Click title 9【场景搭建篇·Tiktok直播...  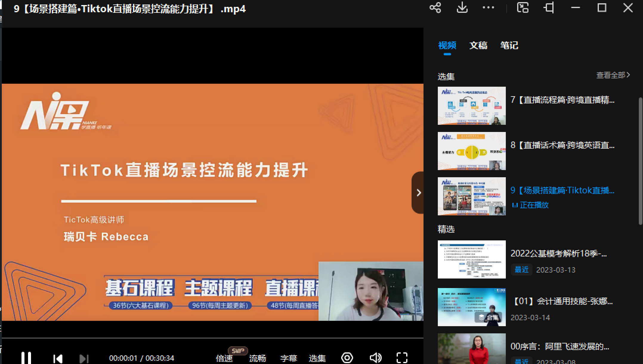tap(562, 190)
